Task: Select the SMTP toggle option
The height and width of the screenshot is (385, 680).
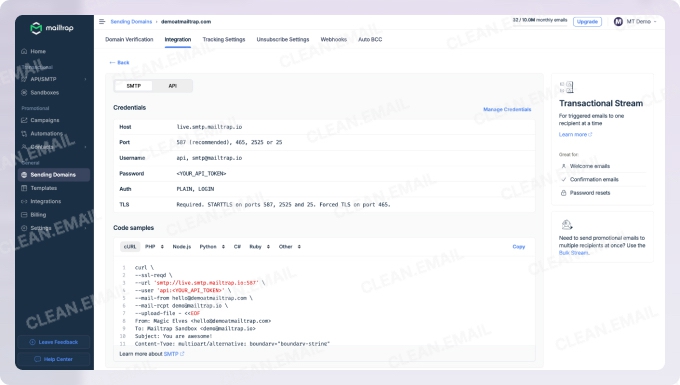Action: coord(134,86)
